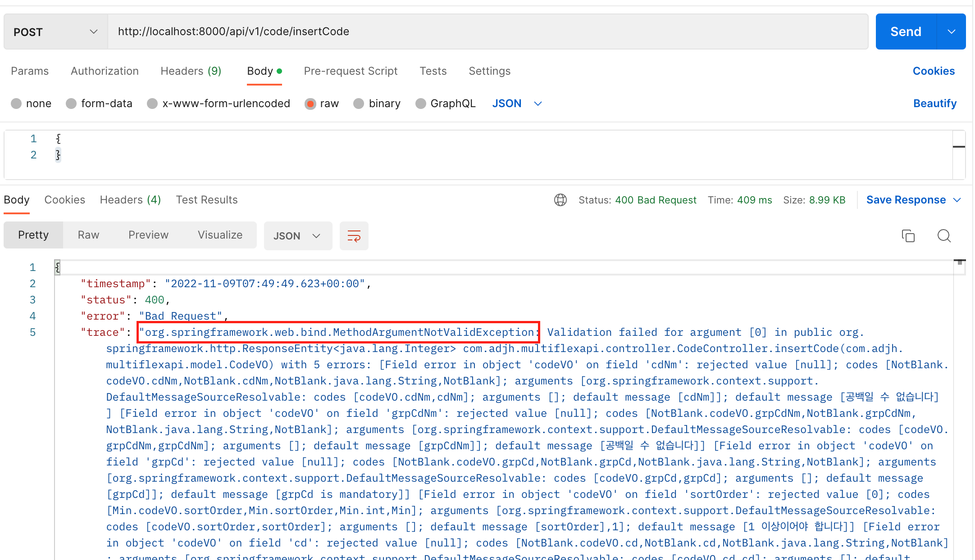The image size is (975, 560).
Task: Toggle the response line wrap icon
Action: tap(354, 236)
